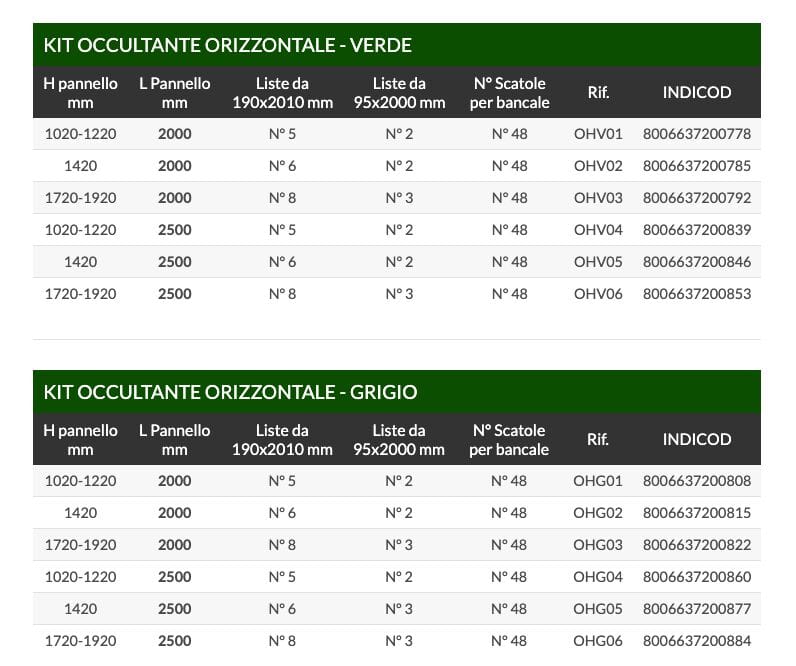Click reference code OHG05
Screen dimensions: 796x666
click(598, 609)
